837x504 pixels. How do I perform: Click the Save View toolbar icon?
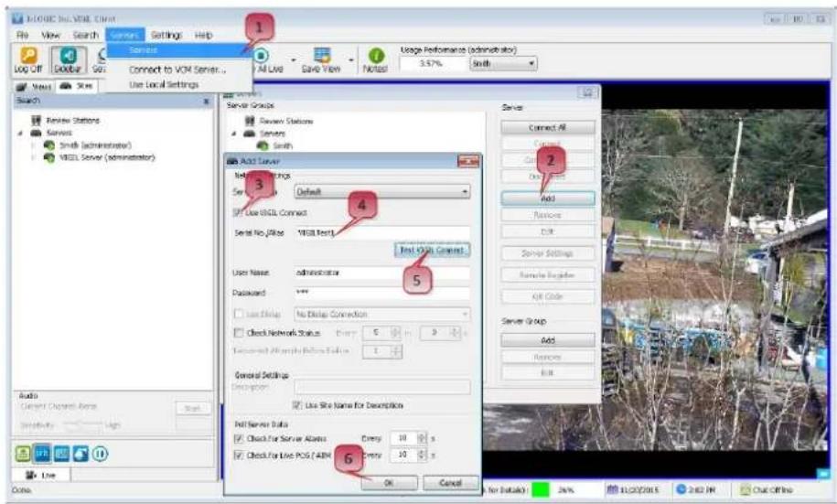click(322, 56)
